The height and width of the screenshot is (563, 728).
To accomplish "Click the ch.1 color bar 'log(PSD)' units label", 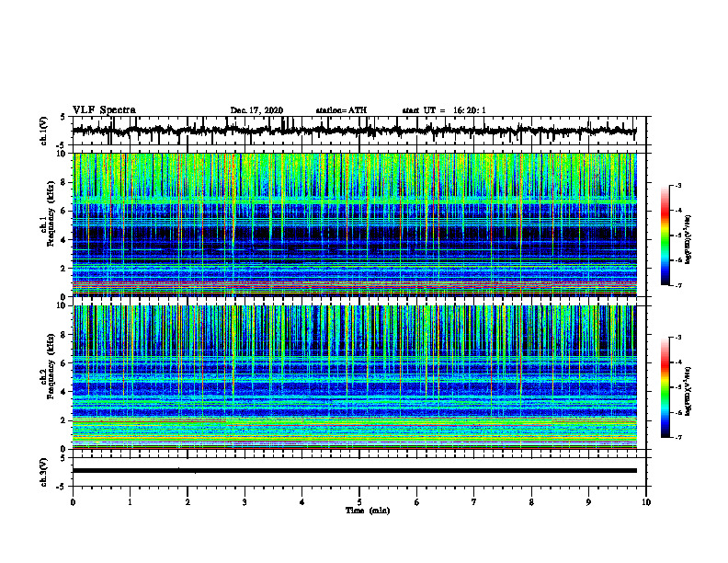I will [x=688, y=239].
